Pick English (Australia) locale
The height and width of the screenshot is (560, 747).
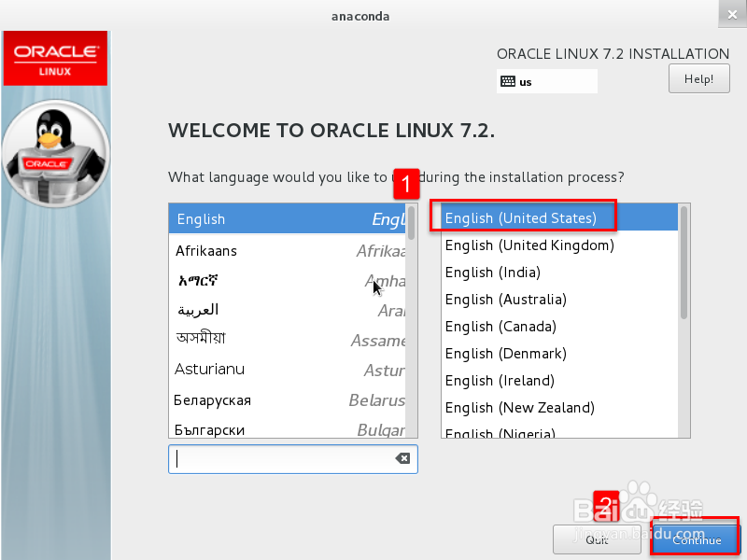pyautogui.click(x=506, y=300)
